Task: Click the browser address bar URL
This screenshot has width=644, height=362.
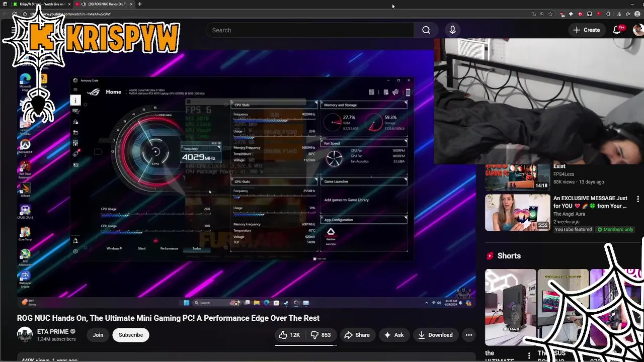Action: (70, 14)
